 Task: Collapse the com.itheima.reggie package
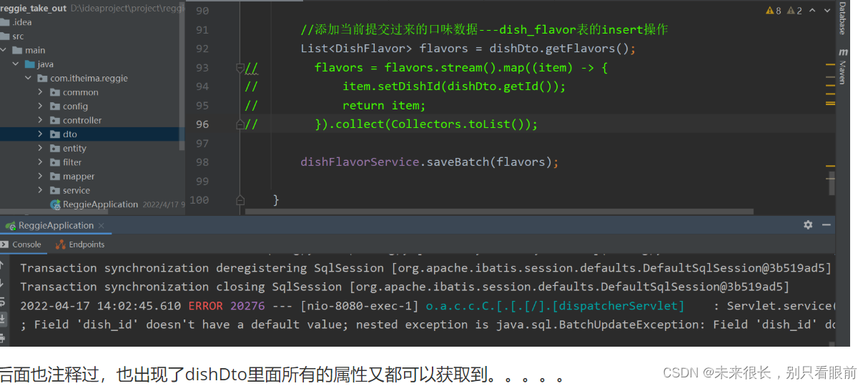[x=28, y=78]
